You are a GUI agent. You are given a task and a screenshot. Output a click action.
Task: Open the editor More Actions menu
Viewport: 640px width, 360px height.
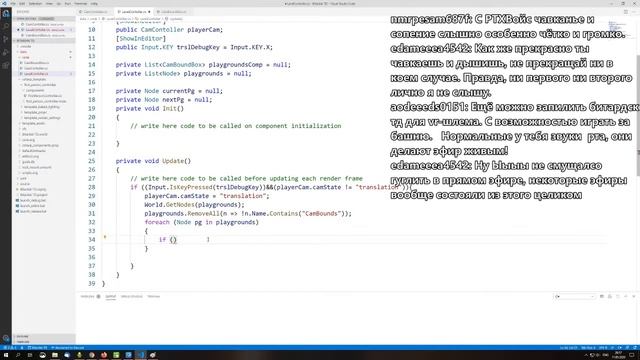pos(634,12)
